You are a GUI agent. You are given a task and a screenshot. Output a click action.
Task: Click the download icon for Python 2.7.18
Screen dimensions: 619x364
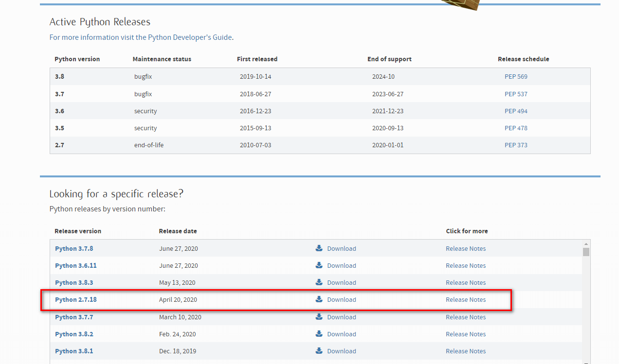pos(319,299)
